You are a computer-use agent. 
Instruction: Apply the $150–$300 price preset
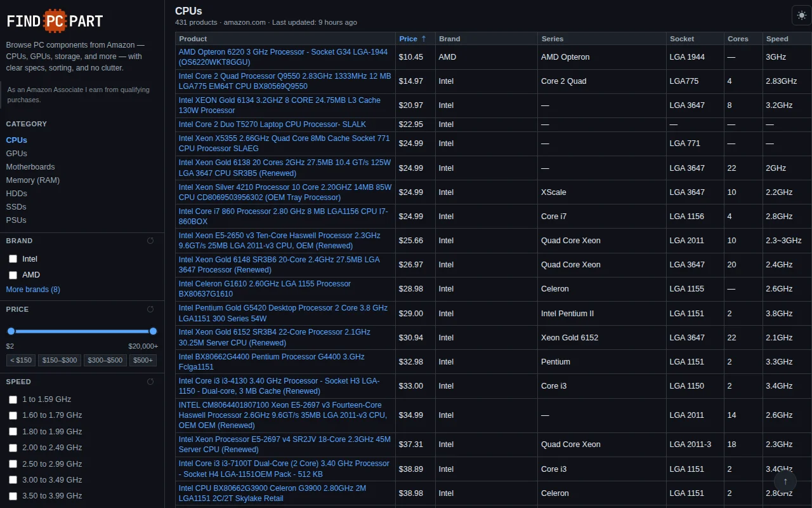(x=60, y=360)
